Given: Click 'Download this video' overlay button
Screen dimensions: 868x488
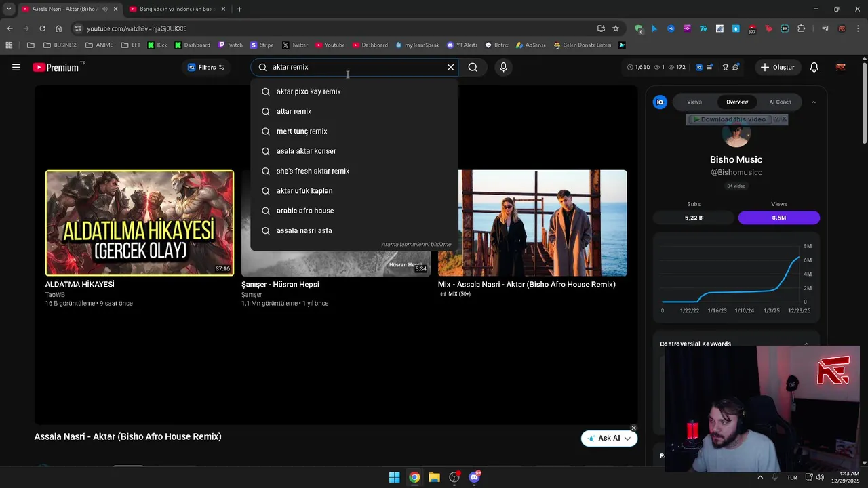Looking at the screenshot, I should click(x=729, y=119).
